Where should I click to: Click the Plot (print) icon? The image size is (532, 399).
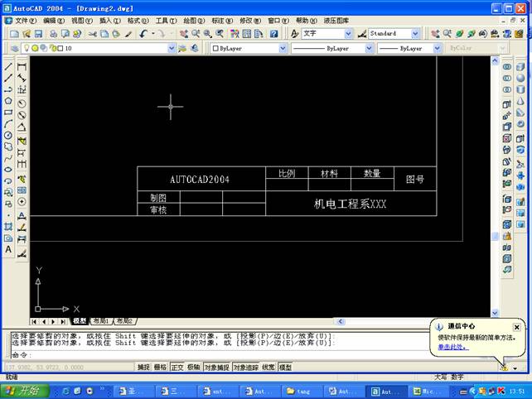pyautogui.click(x=53, y=34)
